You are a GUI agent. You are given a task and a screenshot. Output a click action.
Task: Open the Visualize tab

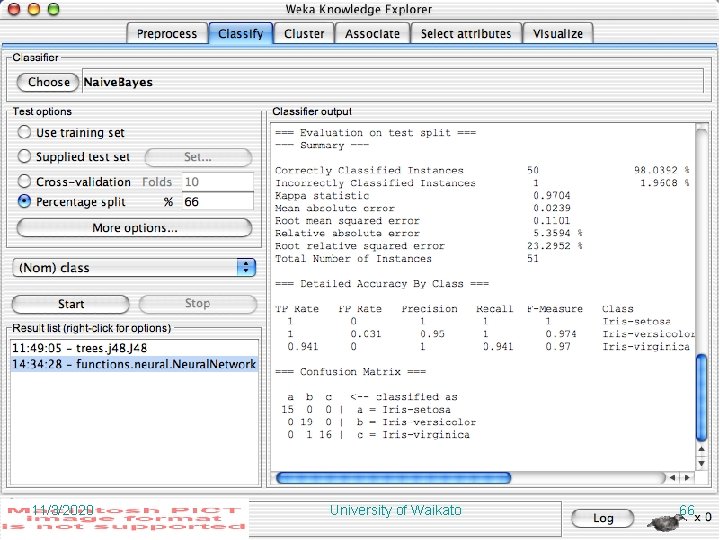tap(558, 34)
